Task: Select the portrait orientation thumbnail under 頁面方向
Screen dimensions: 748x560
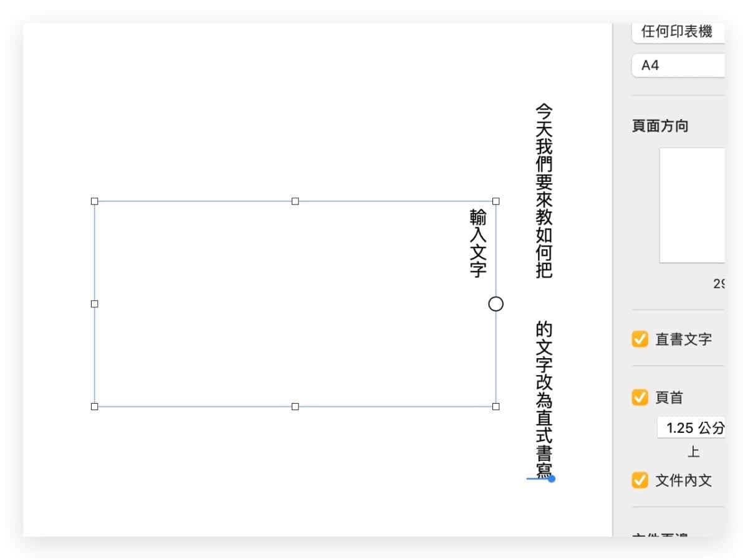Action: coord(692,205)
